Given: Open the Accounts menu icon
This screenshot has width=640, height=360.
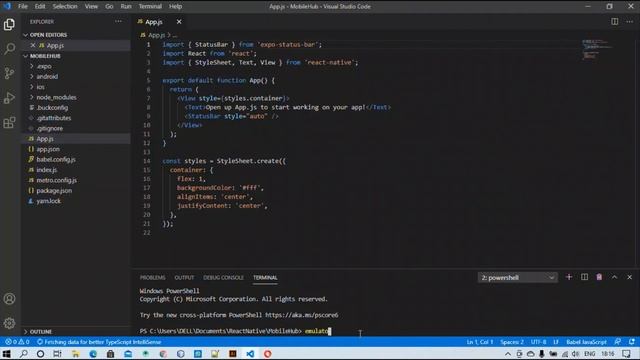Looking at the screenshot, I should [9, 299].
